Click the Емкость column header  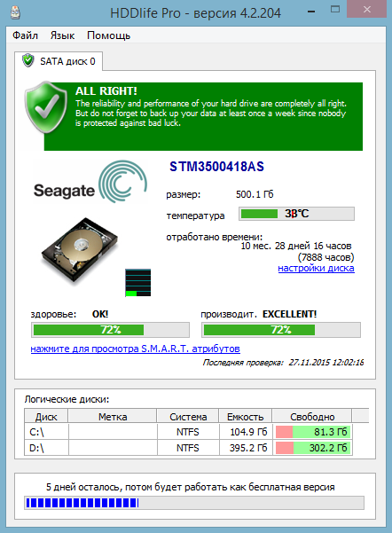pyautogui.click(x=246, y=417)
